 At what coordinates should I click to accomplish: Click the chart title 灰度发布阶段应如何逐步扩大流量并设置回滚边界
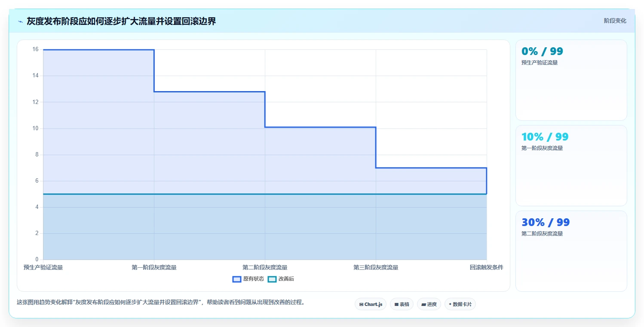[121, 21]
